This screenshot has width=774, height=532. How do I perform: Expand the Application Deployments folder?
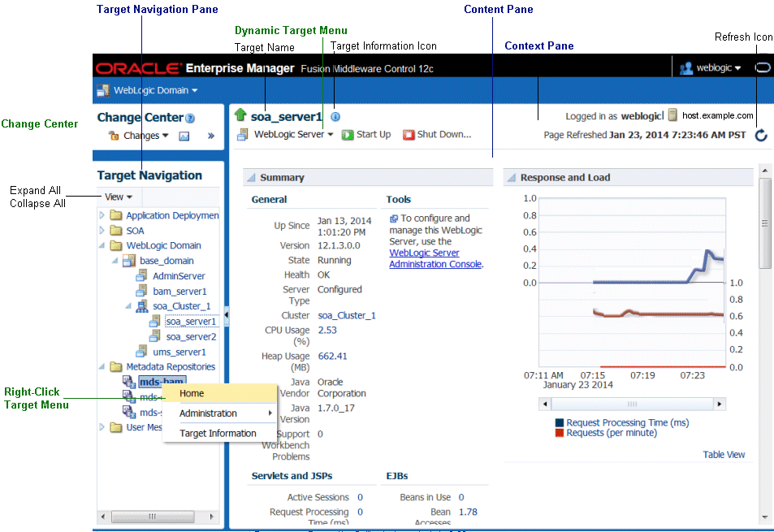point(102,215)
